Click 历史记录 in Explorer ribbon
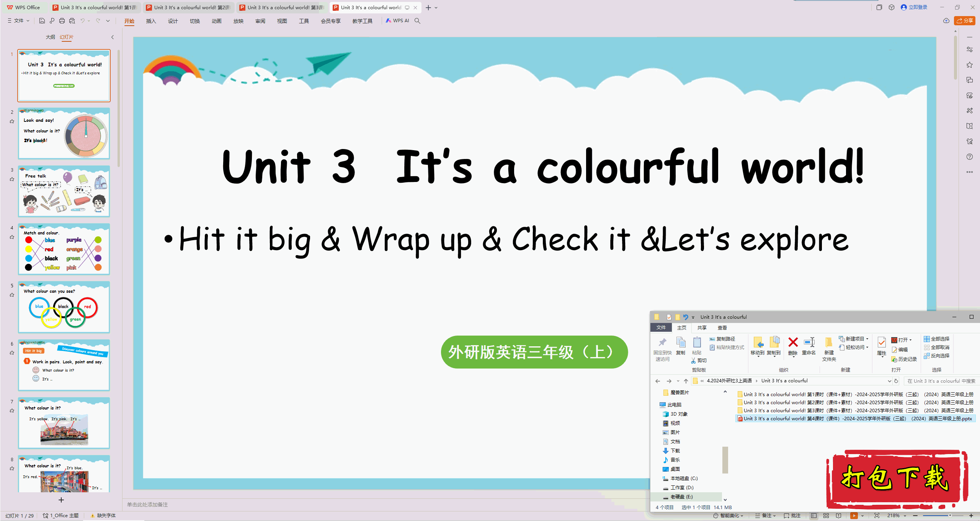This screenshot has height=521, width=980. click(x=904, y=359)
